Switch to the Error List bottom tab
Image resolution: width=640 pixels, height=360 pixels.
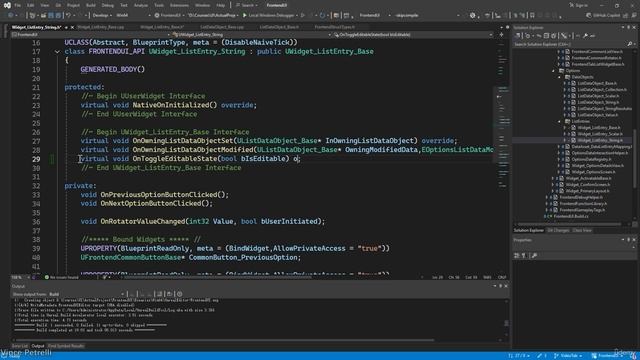coord(20,346)
